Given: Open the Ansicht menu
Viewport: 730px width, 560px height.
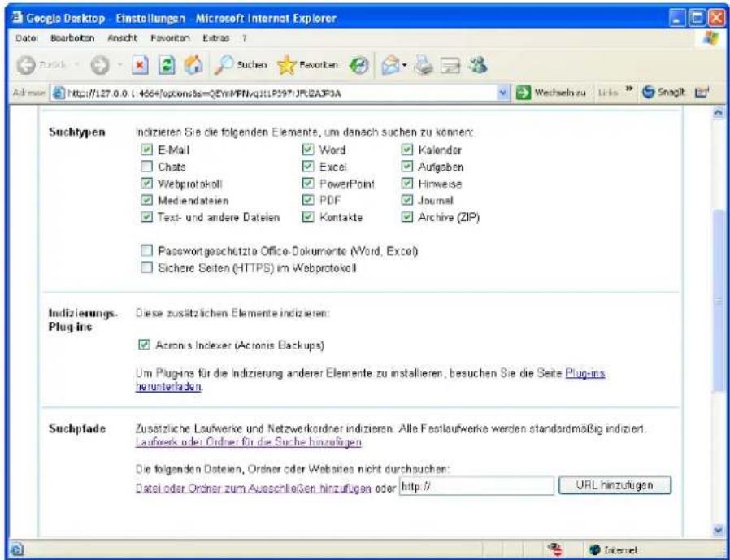Looking at the screenshot, I should pos(123,38).
